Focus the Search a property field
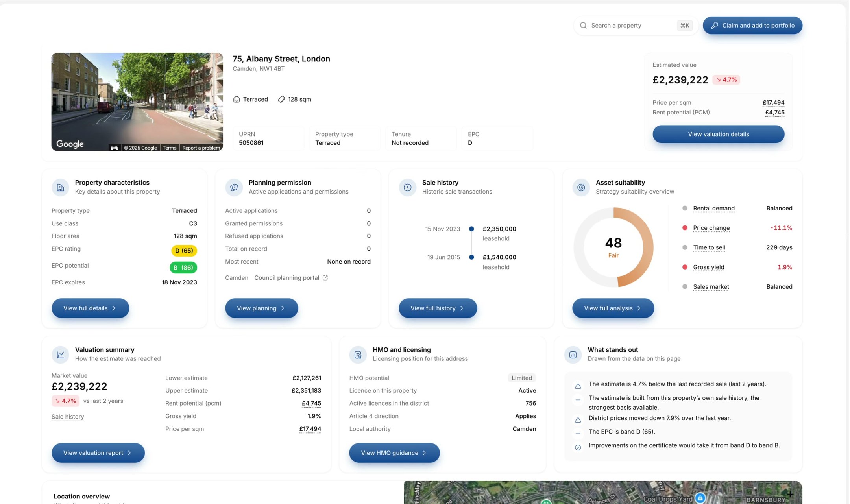Image resolution: width=850 pixels, height=504 pixels. coord(636,25)
